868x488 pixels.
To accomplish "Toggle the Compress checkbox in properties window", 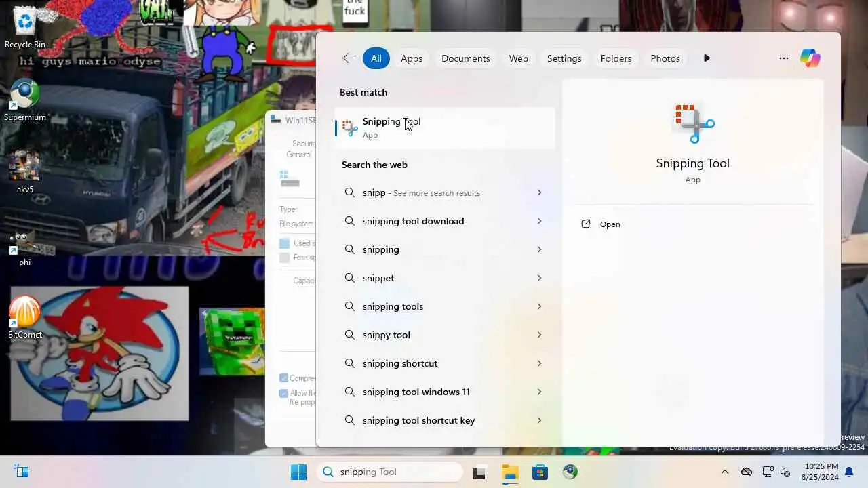I will click(x=284, y=378).
